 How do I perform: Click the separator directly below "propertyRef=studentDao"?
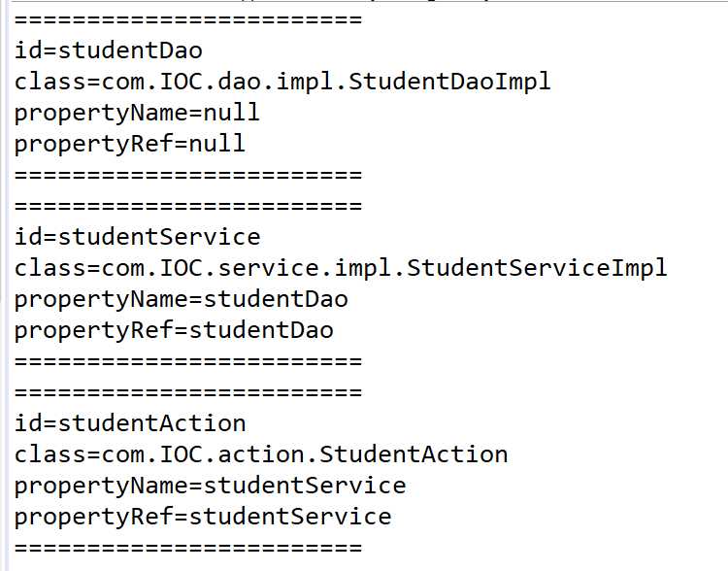coord(188,361)
